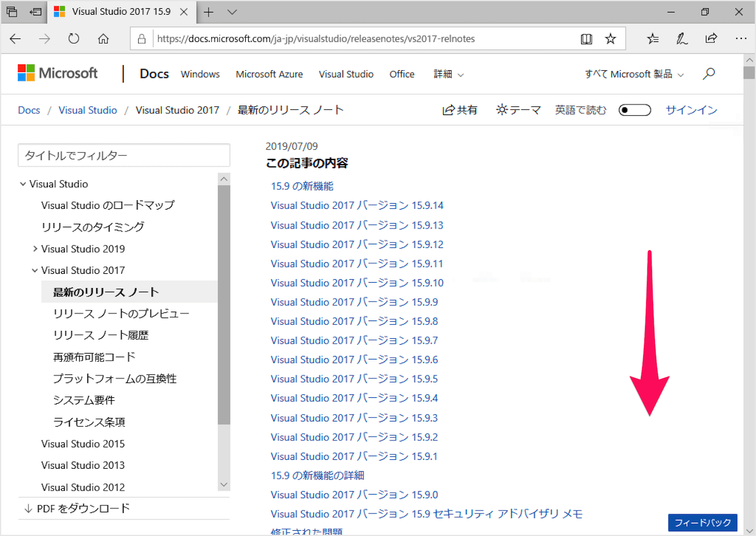Open the favorites hub icon
The width and height of the screenshot is (756, 536).
point(653,39)
